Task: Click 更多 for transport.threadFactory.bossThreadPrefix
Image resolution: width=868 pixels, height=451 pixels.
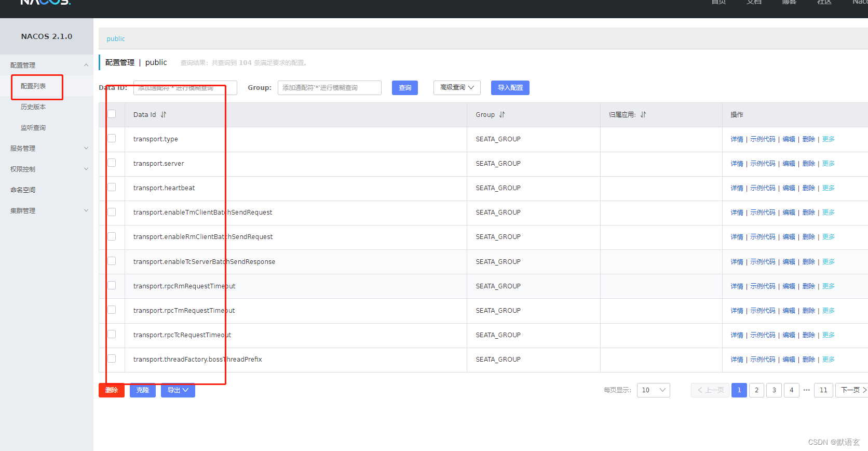Action: (829, 360)
